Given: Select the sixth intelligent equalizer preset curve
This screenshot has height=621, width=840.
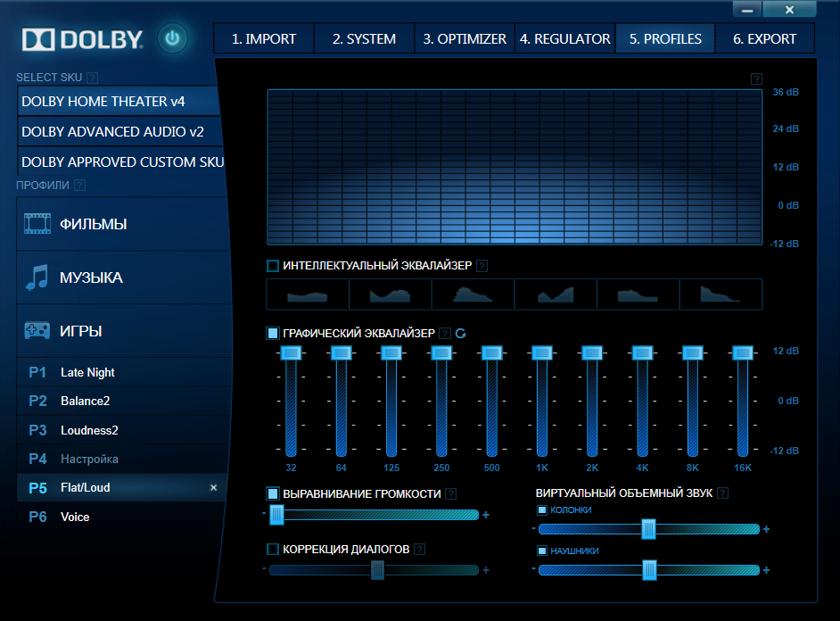Looking at the screenshot, I should click(x=721, y=294).
